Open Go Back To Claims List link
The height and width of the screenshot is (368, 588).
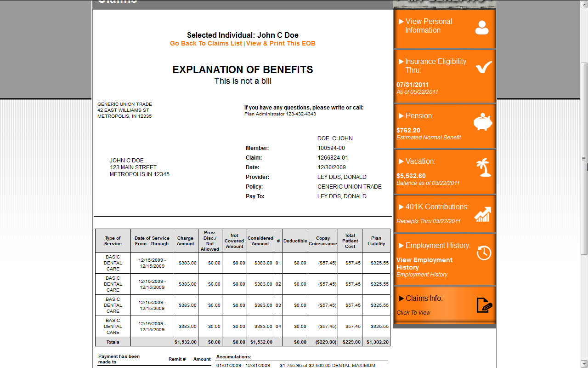pos(206,43)
